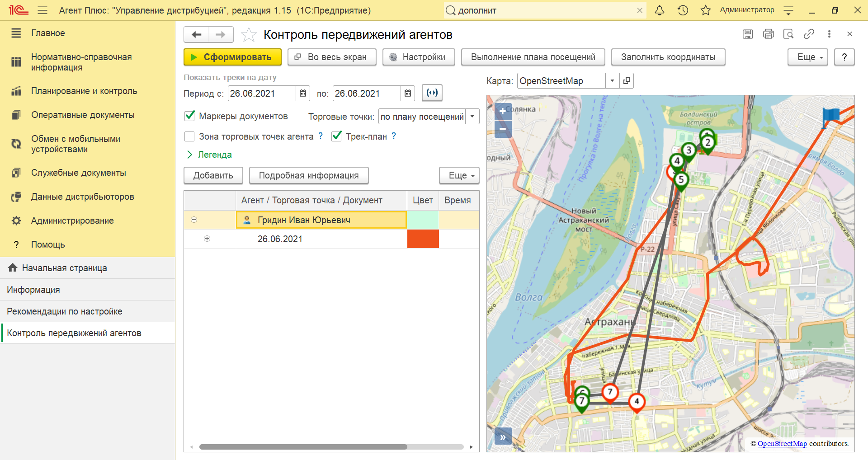Collapse Gridin Ivan Yurievich row
This screenshot has height=460, width=868.
tap(194, 220)
